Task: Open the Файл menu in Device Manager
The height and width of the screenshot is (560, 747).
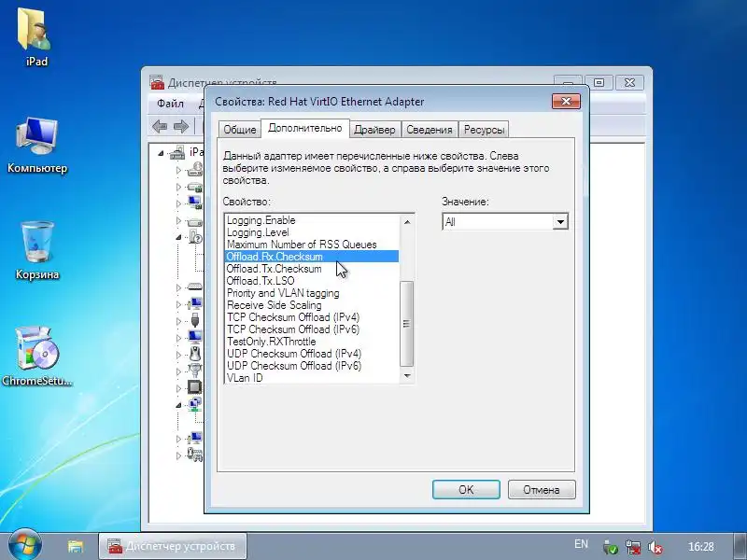Action: point(170,103)
